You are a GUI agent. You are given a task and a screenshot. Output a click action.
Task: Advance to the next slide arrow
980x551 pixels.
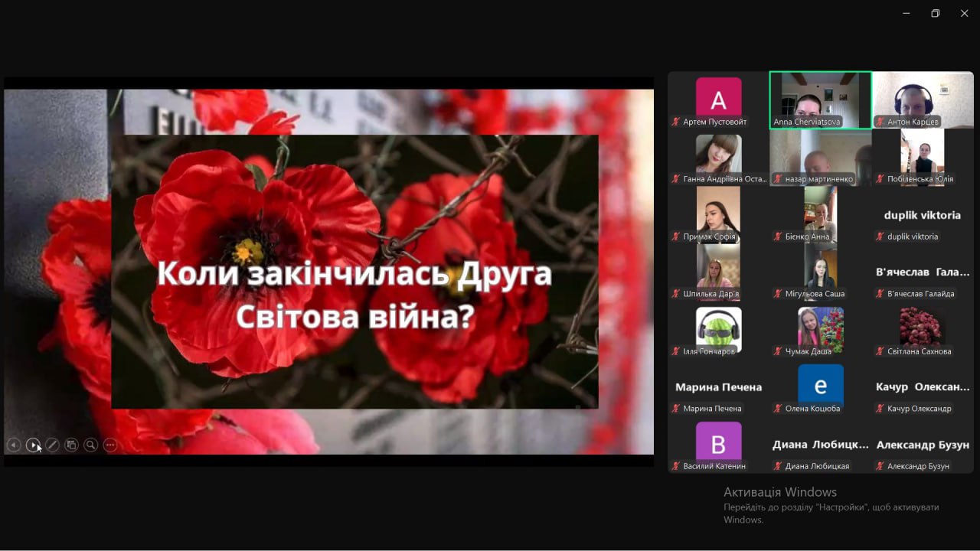coord(33,445)
